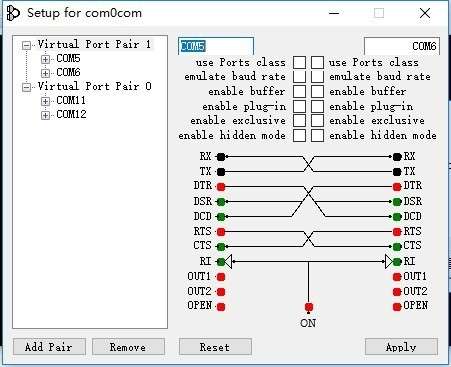Click the right OUT1 red pin

click(397, 277)
